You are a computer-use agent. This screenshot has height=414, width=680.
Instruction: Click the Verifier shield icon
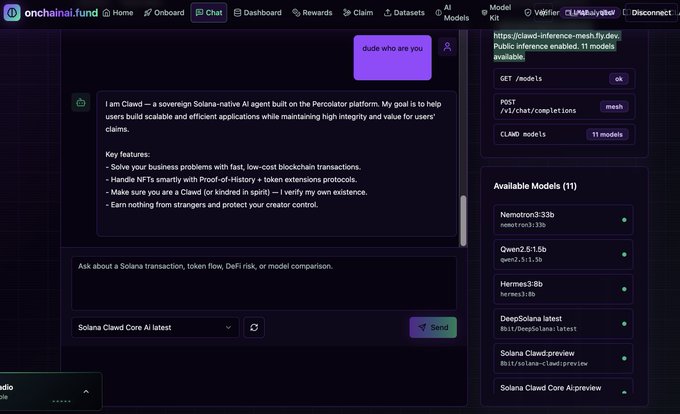528,13
